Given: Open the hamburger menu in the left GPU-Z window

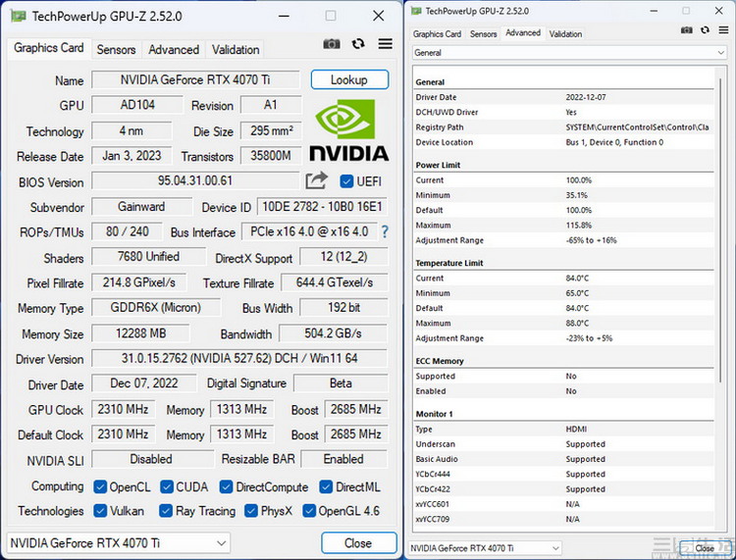Looking at the screenshot, I should pos(386,44).
